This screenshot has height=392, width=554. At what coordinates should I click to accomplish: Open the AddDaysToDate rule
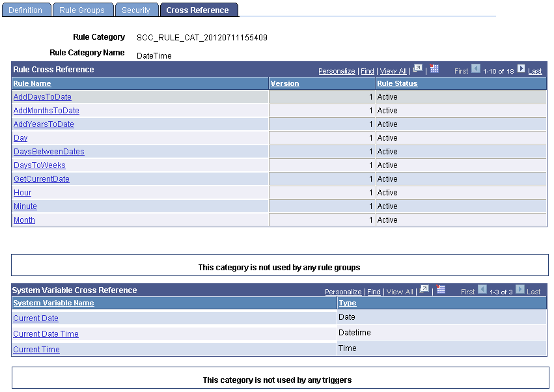42,96
